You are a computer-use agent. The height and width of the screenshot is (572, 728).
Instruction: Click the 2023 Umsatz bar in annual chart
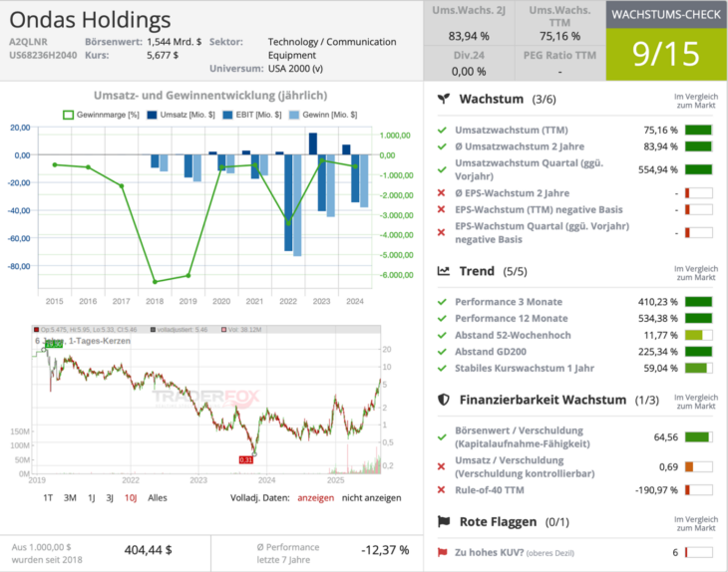coord(313,143)
